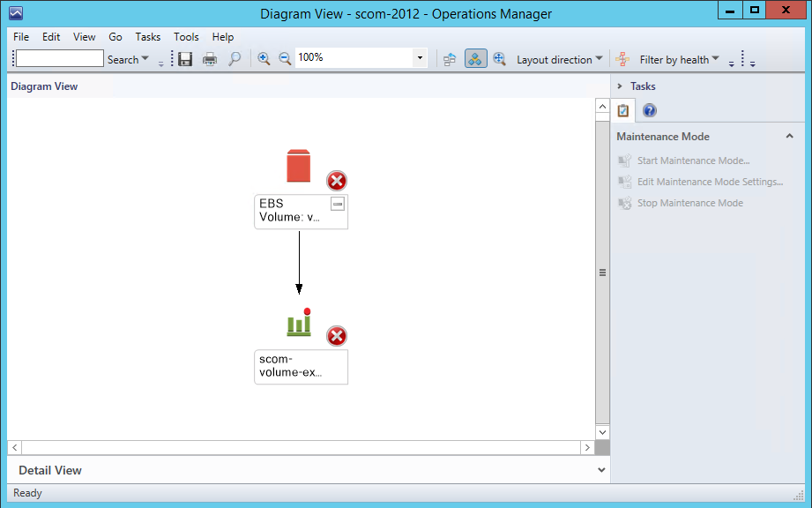Open the Help tab icon in Tasks pane
Image resolution: width=812 pixels, height=508 pixels.
click(649, 111)
